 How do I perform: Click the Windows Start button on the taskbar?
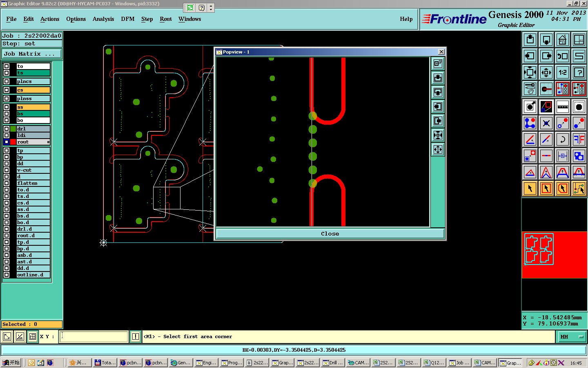[11, 363]
